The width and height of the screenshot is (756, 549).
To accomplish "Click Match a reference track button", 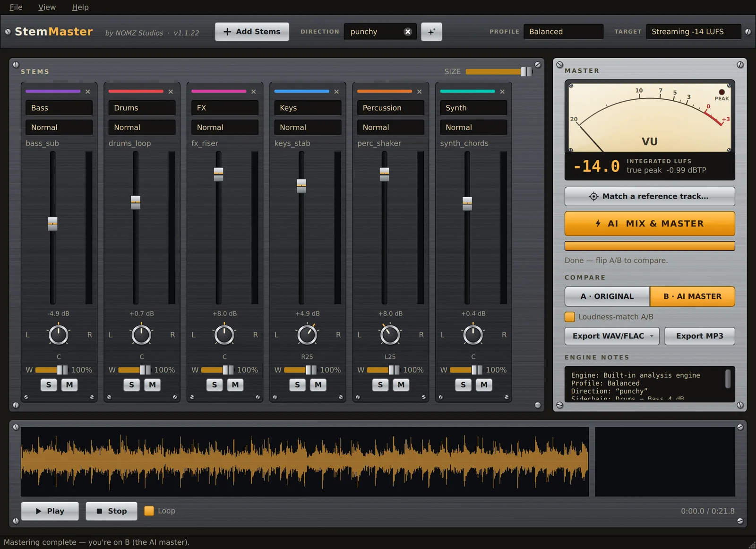I will point(650,196).
